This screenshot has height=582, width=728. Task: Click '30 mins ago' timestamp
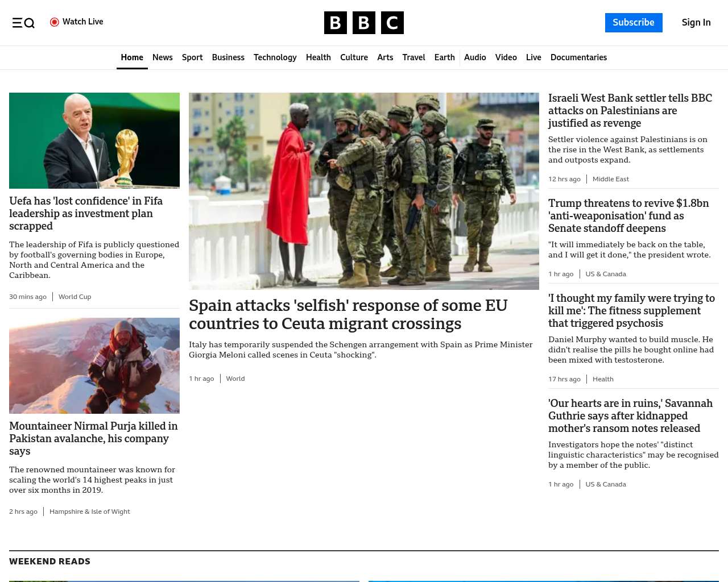pos(28,297)
